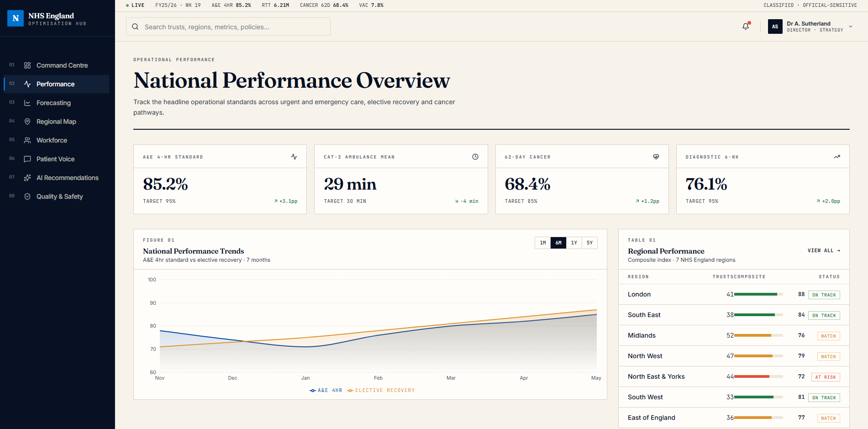Screen dimensions: 868x429
Task: Click the Quality & Safety shield icon
Action: [x=27, y=196]
